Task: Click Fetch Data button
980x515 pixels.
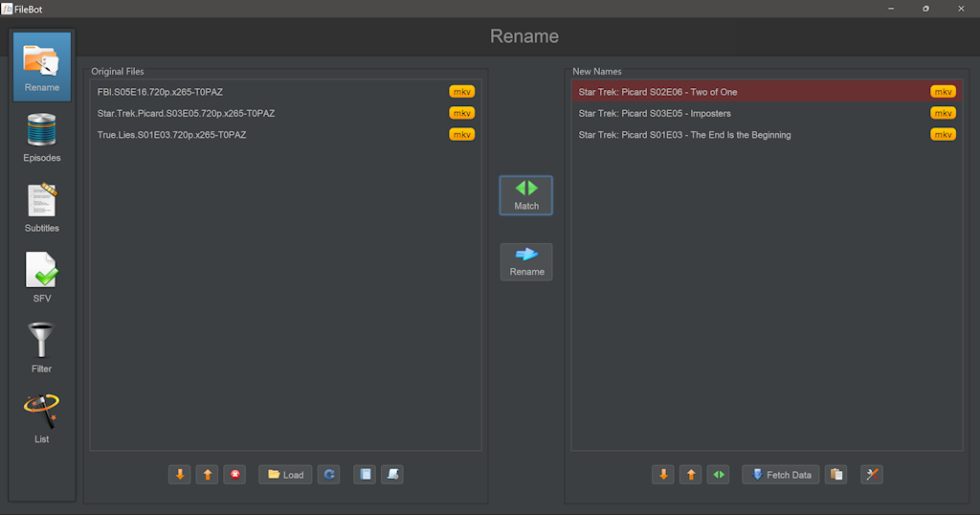Action: [781, 475]
